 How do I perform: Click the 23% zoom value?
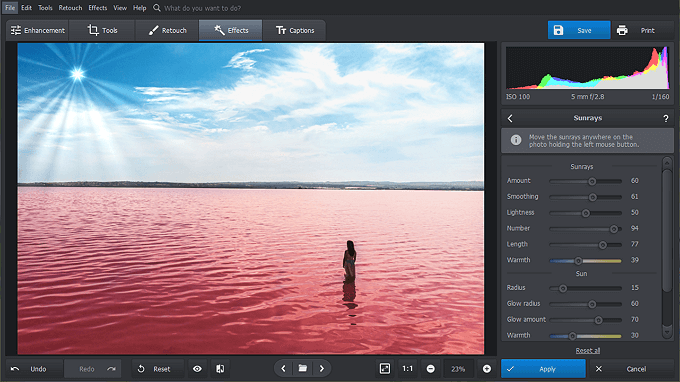pos(458,369)
